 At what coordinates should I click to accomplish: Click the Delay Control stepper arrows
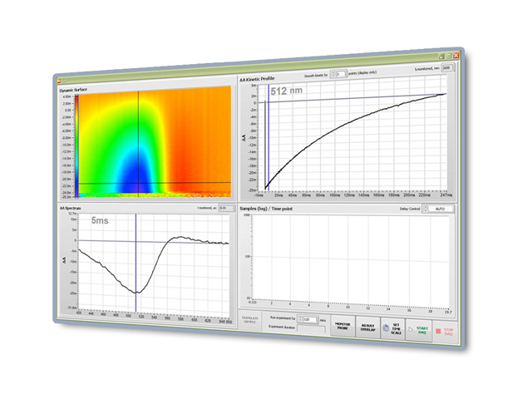coord(426,210)
